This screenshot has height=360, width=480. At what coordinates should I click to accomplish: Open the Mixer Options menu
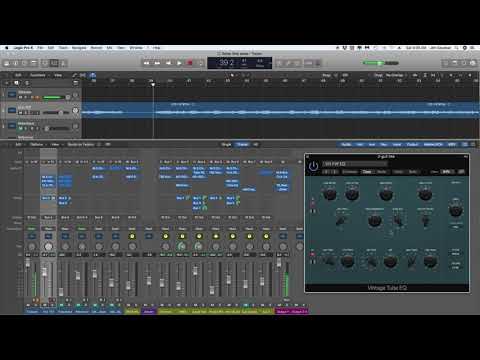pos(37,144)
